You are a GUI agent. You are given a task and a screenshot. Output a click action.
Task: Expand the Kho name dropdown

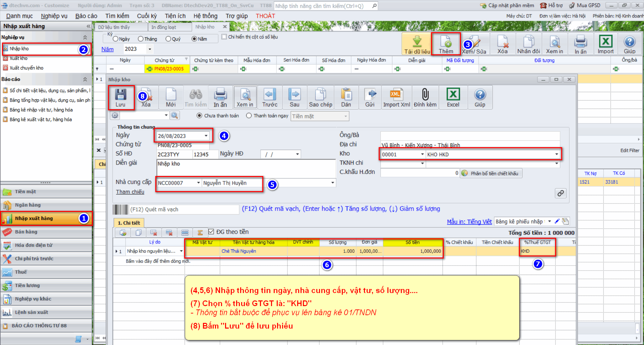click(x=556, y=154)
